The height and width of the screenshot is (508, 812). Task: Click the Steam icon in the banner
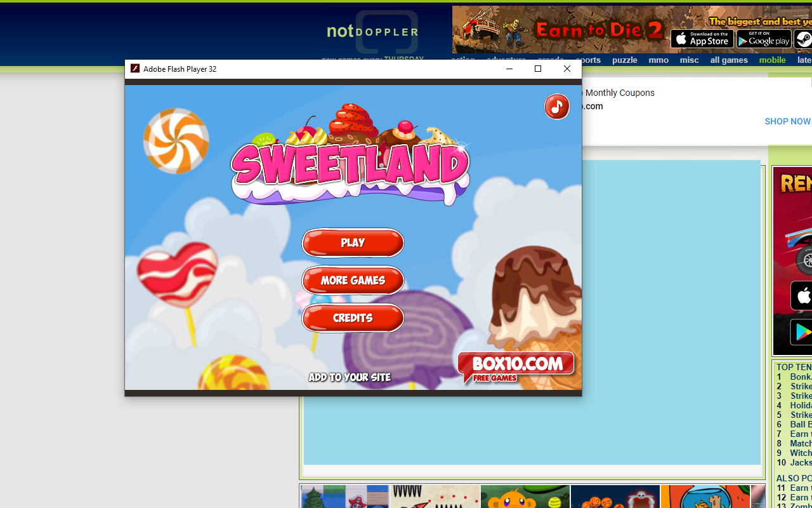(x=803, y=39)
